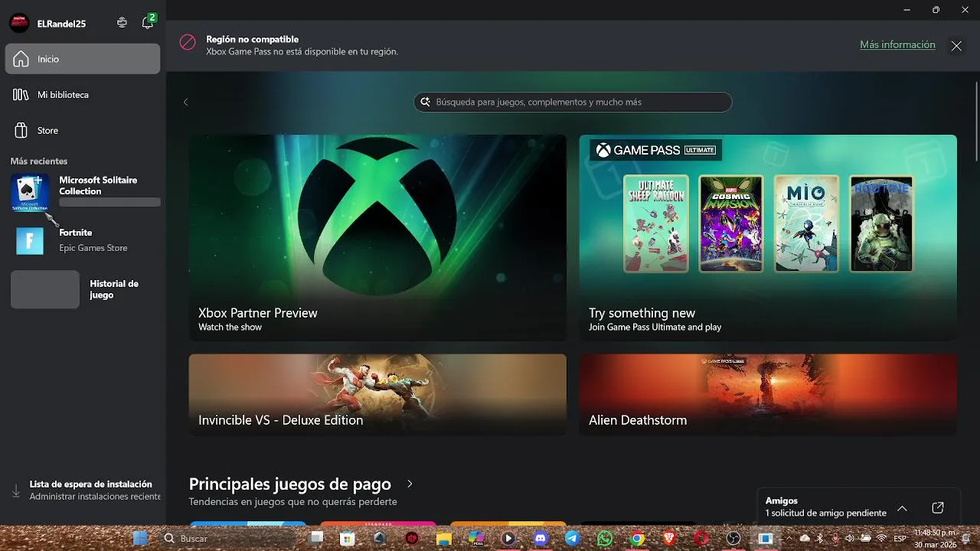Open the Try something new Game Pass card
The height and width of the screenshot is (551, 980).
tap(768, 237)
